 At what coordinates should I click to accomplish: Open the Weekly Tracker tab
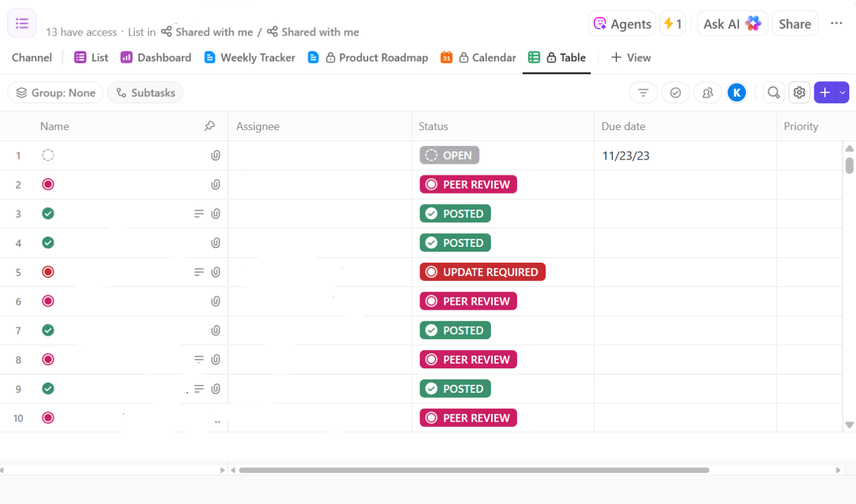click(x=249, y=57)
